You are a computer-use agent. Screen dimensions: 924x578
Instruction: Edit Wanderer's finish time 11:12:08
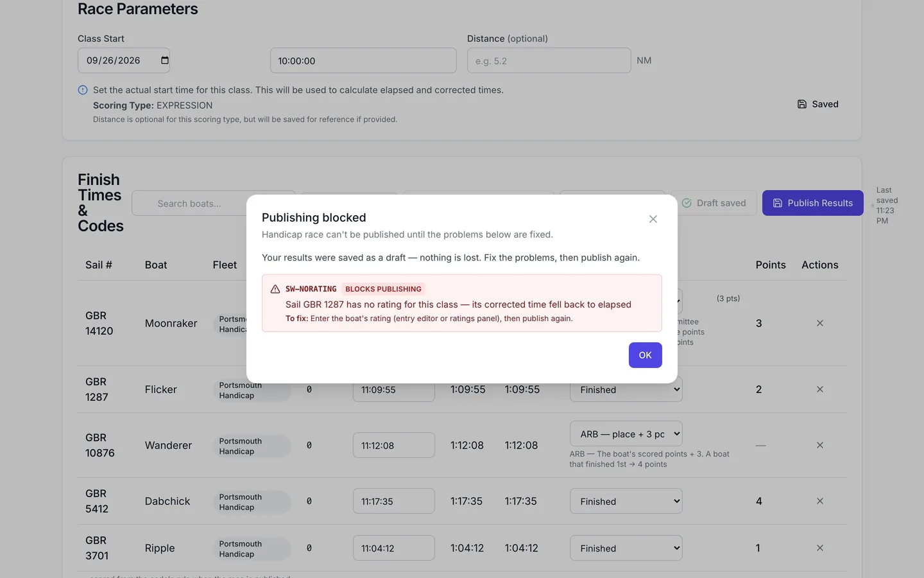(x=394, y=445)
